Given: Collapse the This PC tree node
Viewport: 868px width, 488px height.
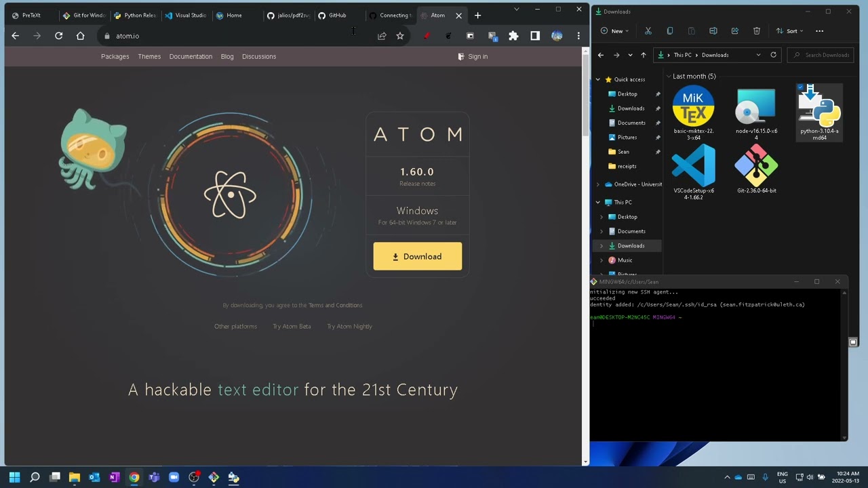Looking at the screenshot, I should (x=597, y=202).
